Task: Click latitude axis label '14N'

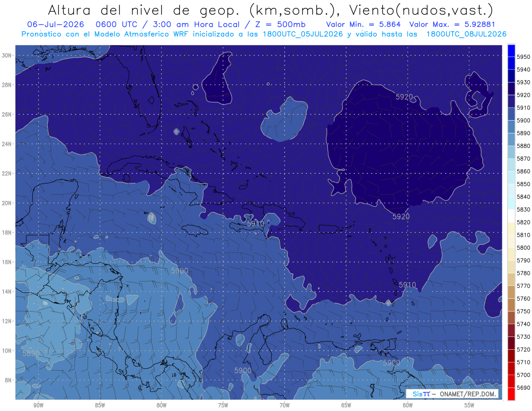Action: [6, 292]
